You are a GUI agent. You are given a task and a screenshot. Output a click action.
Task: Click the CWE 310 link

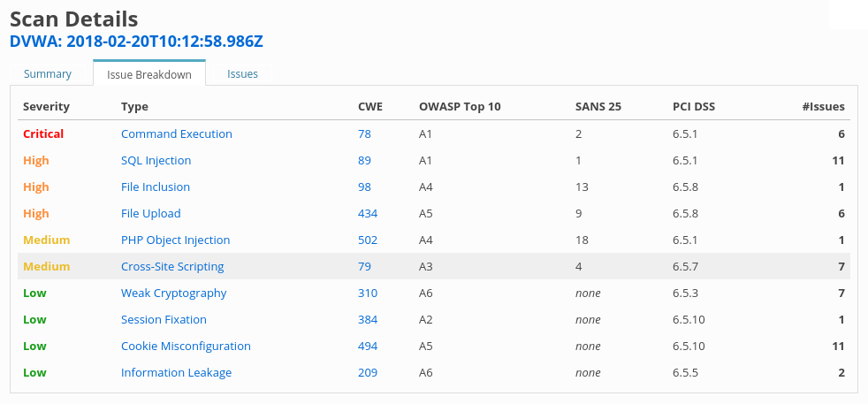[368, 293]
